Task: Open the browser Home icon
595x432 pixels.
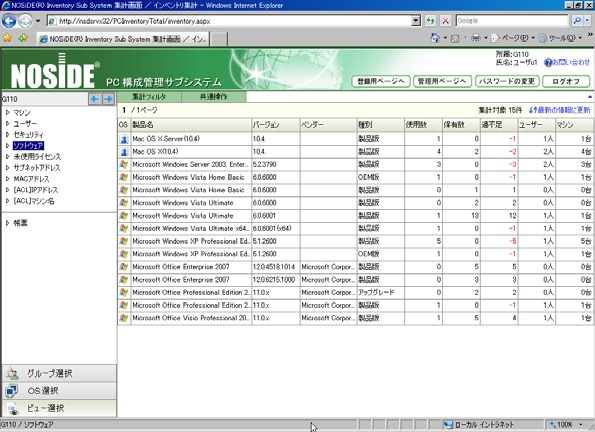Action: 435,38
